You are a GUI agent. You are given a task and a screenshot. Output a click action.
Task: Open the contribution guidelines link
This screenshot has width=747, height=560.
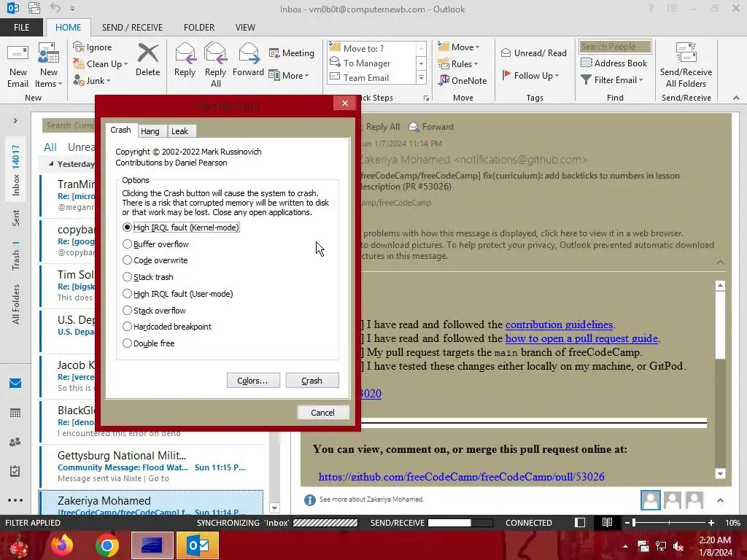(x=560, y=324)
